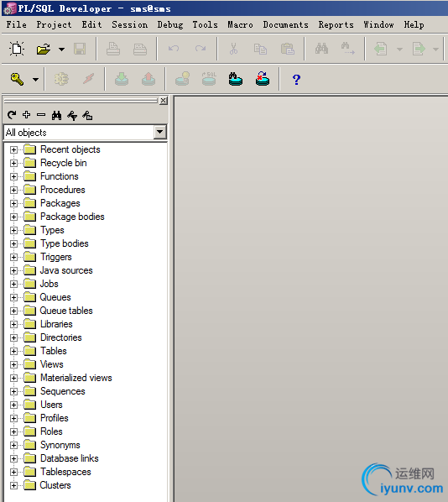448x502 pixels.
Task: Expand the Recent objects folder
Action: tap(13, 149)
